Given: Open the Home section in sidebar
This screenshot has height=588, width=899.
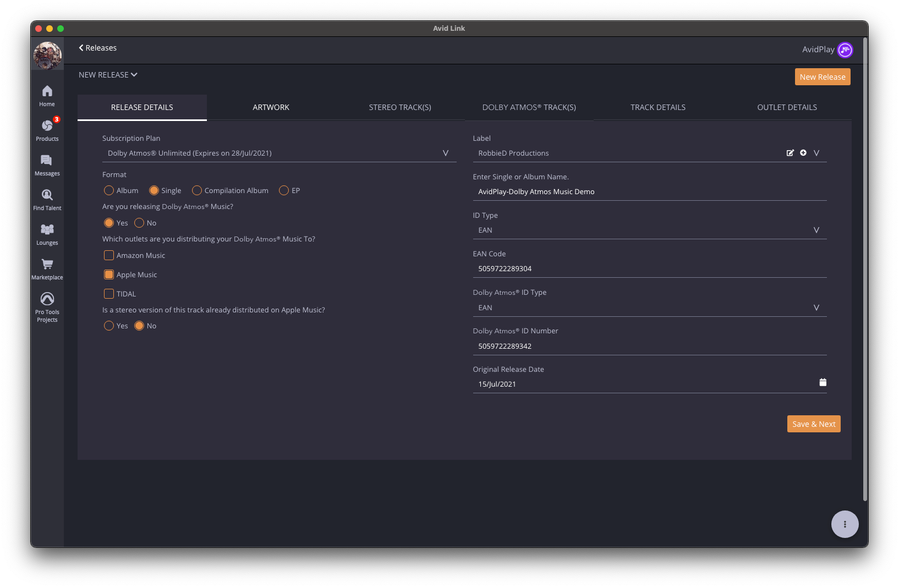Looking at the screenshot, I should pos(47,96).
